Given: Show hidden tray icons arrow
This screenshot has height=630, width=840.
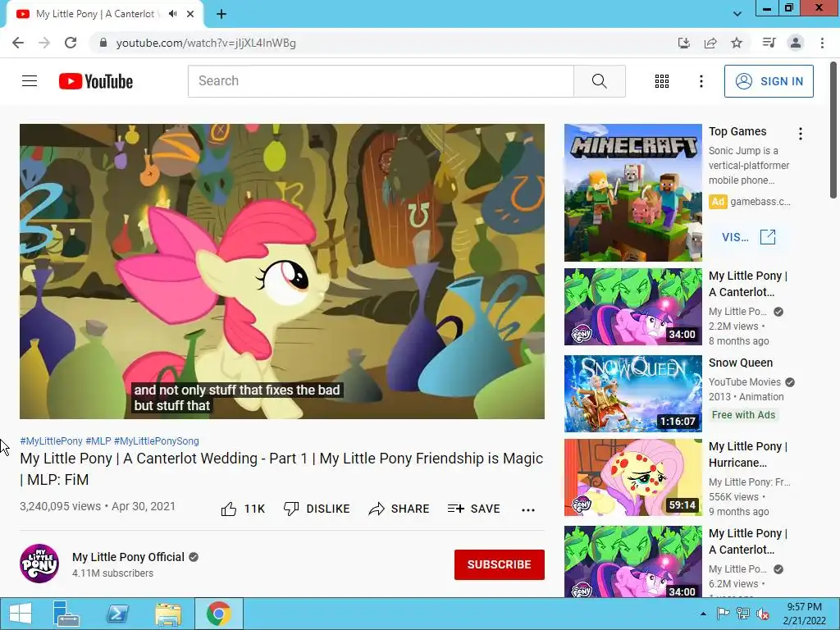Looking at the screenshot, I should coord(703,614).
